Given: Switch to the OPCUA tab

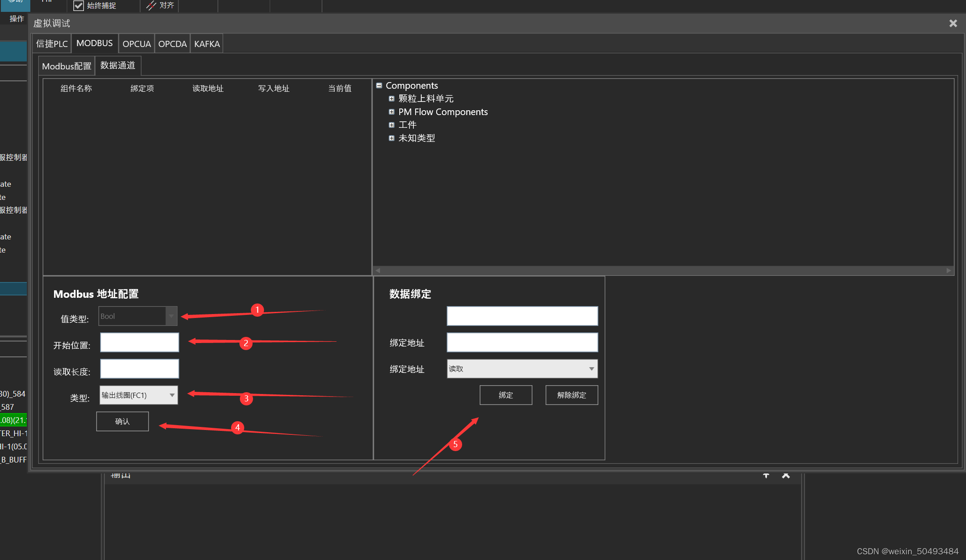Looking at the screenshot, I should [x=137, y=44].
